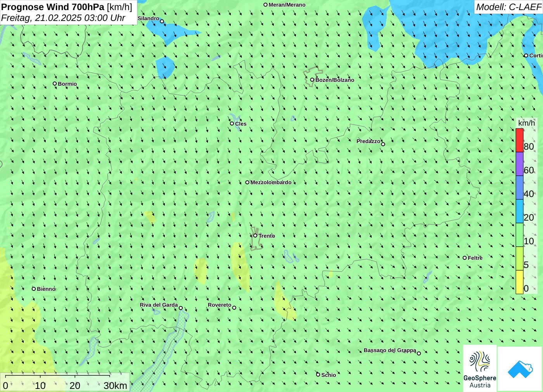Click the Silandro city marker

coord(162,21)
